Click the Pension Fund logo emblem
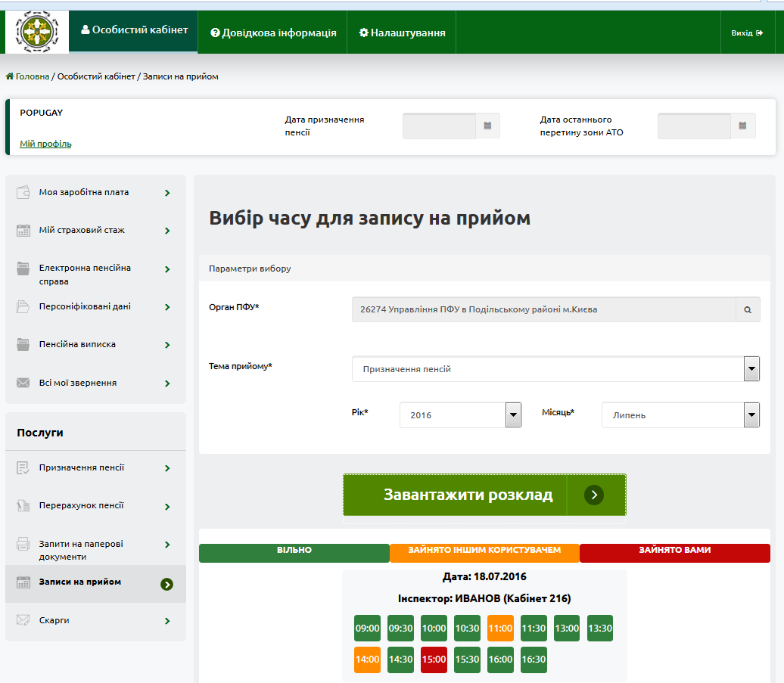This screenshot has height=683, width=784. point(36,33)
